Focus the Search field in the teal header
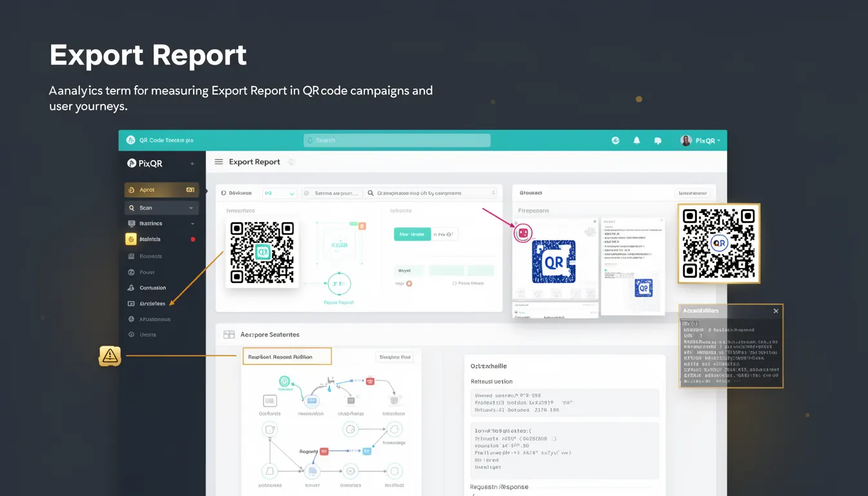This screenshot has width=868, height=496. [397, 140]
